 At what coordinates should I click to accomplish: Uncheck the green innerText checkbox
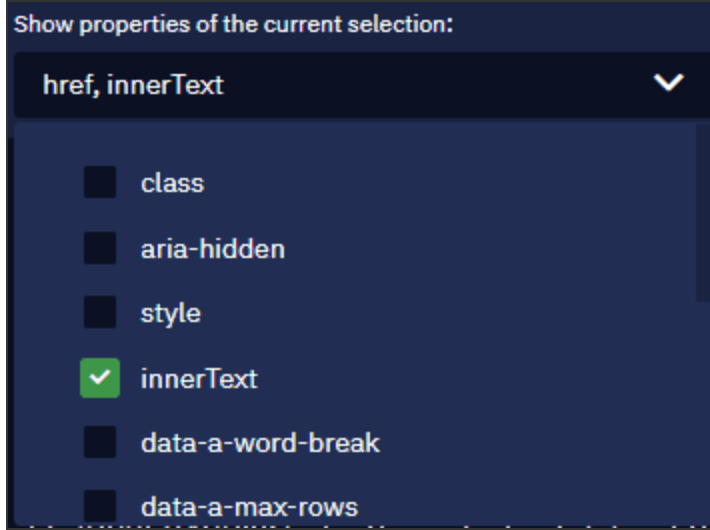pyautogui.click(x=100, y=378)
